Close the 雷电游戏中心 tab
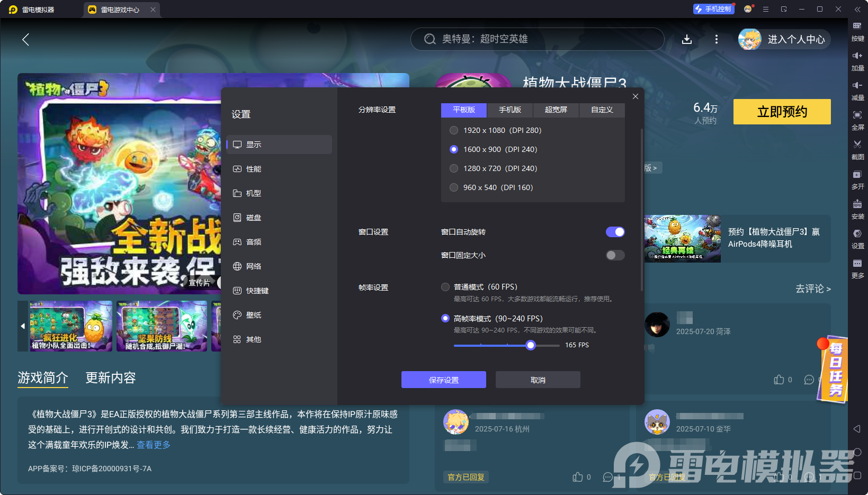Viewport: 868px width, 495px height. (x=153, y=10)
